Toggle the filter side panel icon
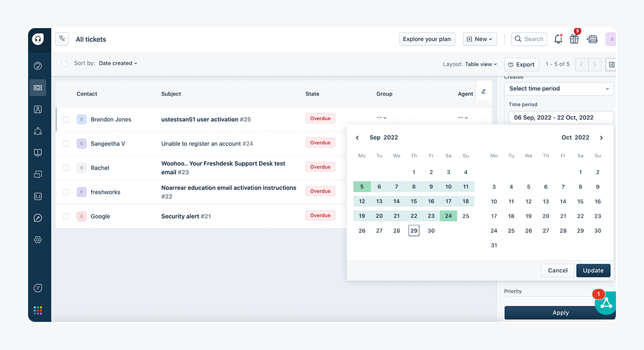Screen dimensions: 644x350 coord(611,64)
